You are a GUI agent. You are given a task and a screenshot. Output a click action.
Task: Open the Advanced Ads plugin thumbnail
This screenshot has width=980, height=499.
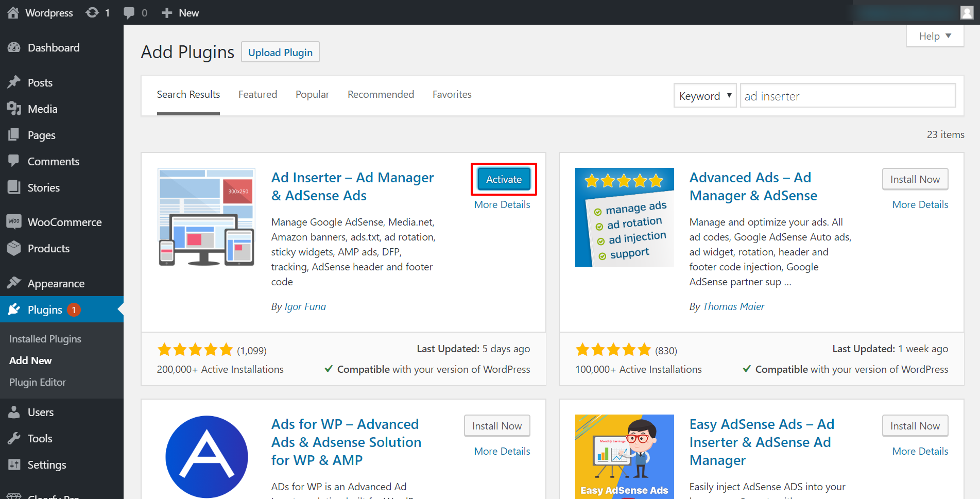625,217
